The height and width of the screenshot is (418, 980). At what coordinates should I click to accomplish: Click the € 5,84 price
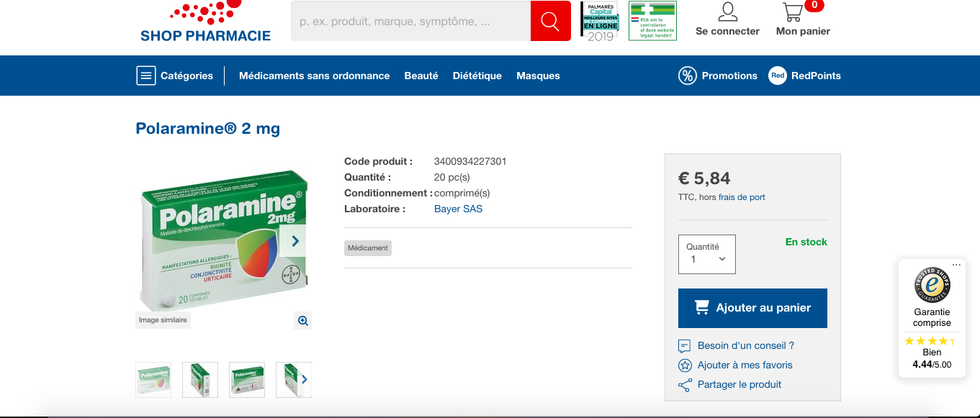click(x=704, y=178)
